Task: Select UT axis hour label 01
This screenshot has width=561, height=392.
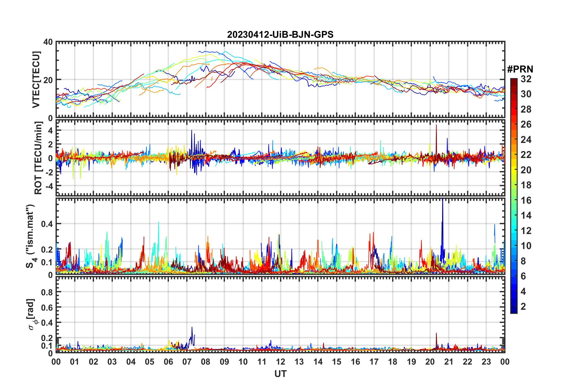Action: click(x=75, y=362)
